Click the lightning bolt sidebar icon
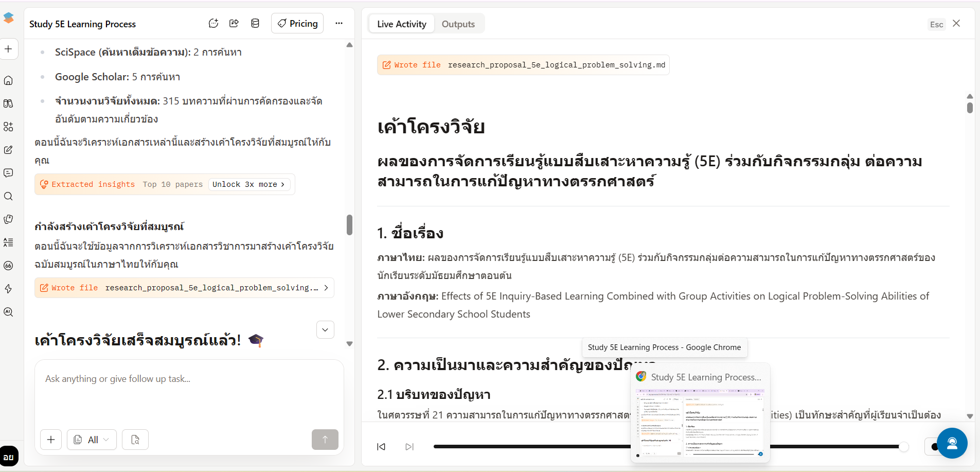The width and height of the screenshot is (980, 472). click(8, 289)
